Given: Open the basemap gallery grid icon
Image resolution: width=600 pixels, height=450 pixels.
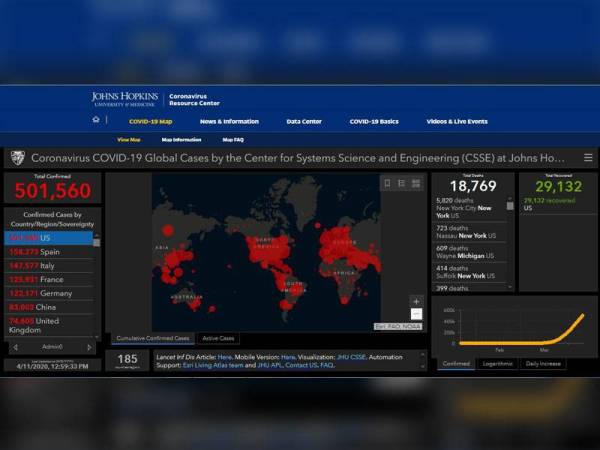Looking at the screenshot, I should (416, 183).
